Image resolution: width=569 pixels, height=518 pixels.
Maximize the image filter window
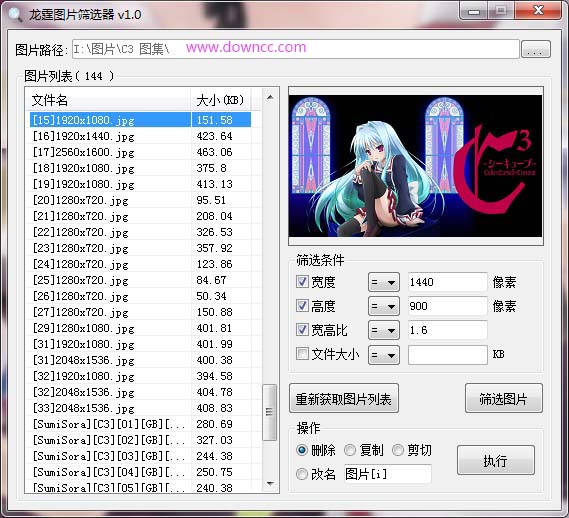pyautogui.click(x=501, y=11)
